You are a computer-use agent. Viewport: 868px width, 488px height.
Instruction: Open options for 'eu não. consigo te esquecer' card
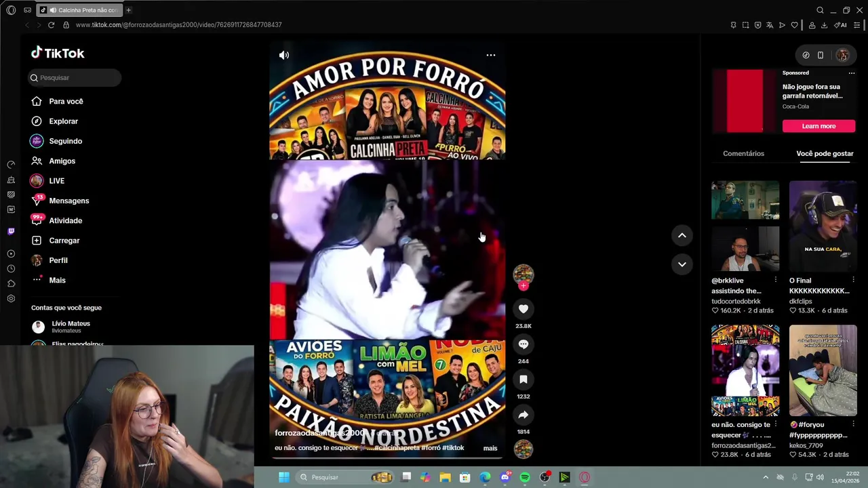tap(776, 424)
